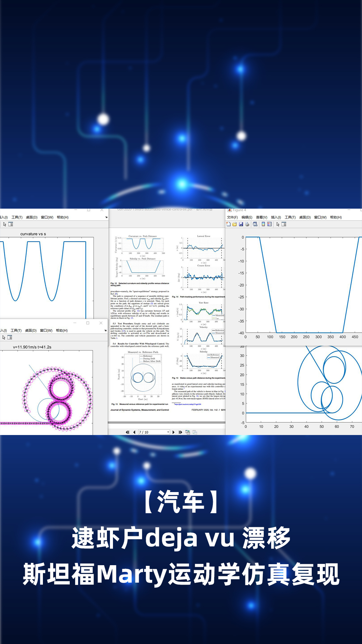Click Open File icon in Figure 4 toolbar
The image size is (362, 644).
point(235,224)
